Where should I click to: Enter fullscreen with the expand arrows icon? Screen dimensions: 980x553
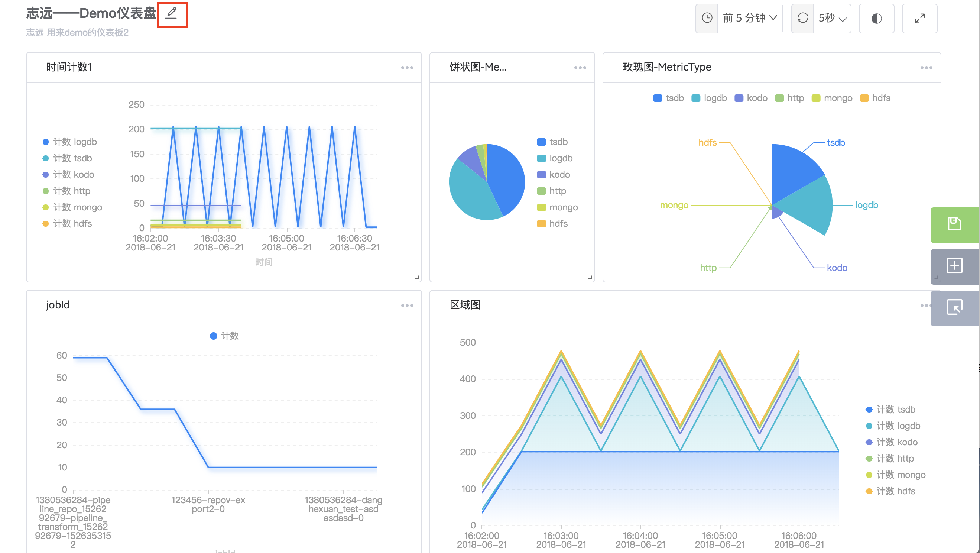click(x=919, y=19)
